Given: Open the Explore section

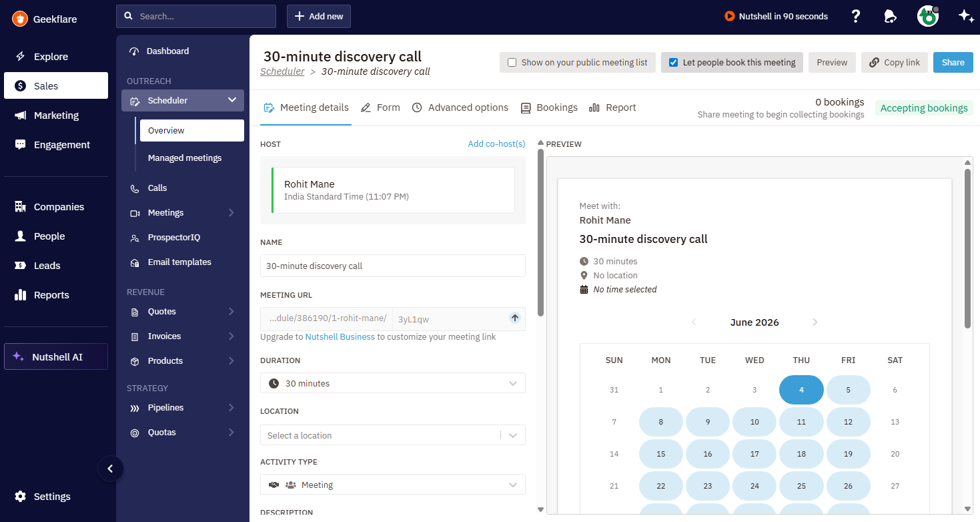Looking at the screenshot, I should point(56,57).
